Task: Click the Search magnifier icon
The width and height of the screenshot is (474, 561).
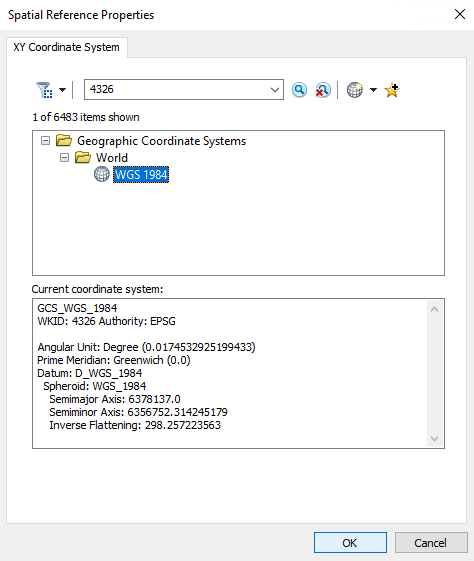Action: (x=299, y=90)
